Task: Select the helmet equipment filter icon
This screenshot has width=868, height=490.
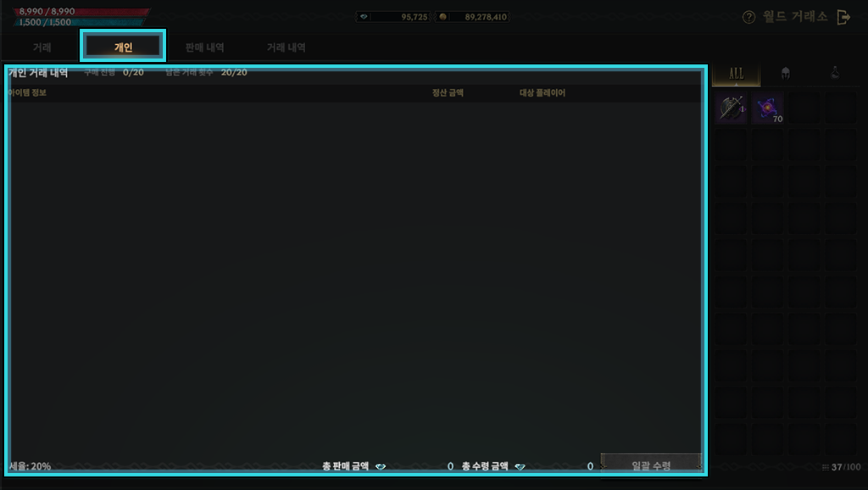Action: coord(785,74)
